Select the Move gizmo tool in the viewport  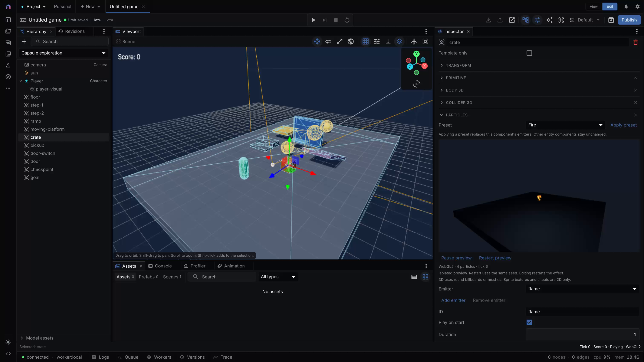[317, 42]
